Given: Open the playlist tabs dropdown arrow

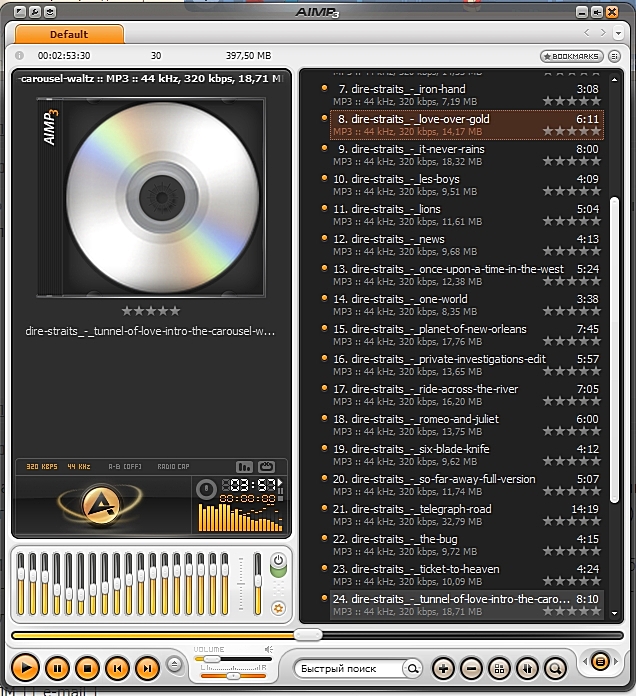Looking at the screenshot, I should click(618, 33).
